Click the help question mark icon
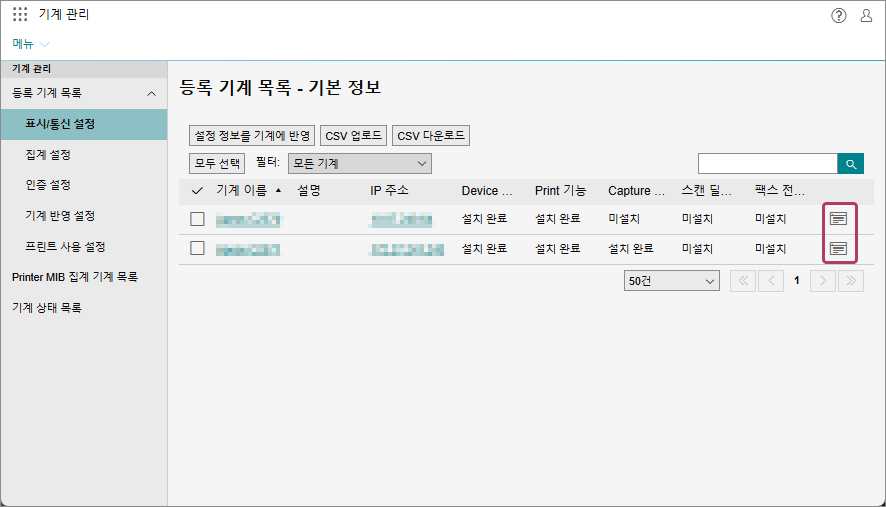 (839, 15)
